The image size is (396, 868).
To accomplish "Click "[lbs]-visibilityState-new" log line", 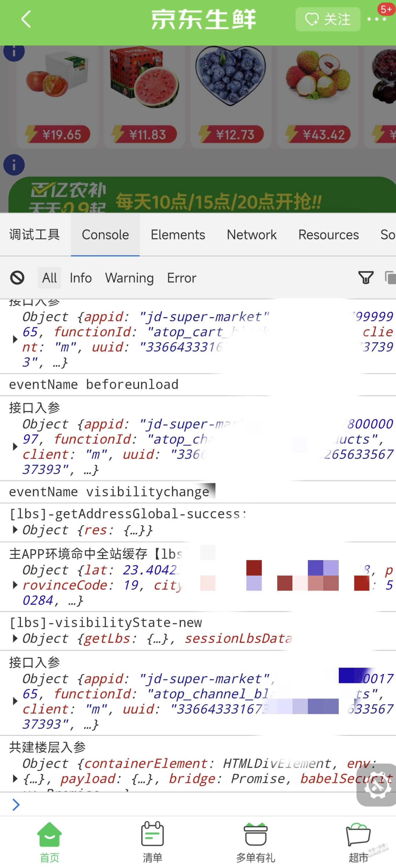I will pos(105,622).
